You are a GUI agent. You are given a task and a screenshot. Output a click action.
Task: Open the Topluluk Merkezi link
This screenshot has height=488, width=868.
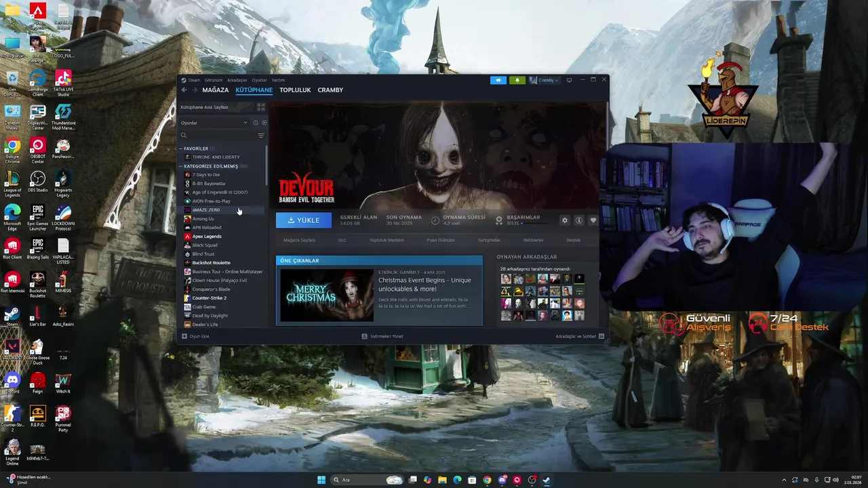click(x=387, y=240)
